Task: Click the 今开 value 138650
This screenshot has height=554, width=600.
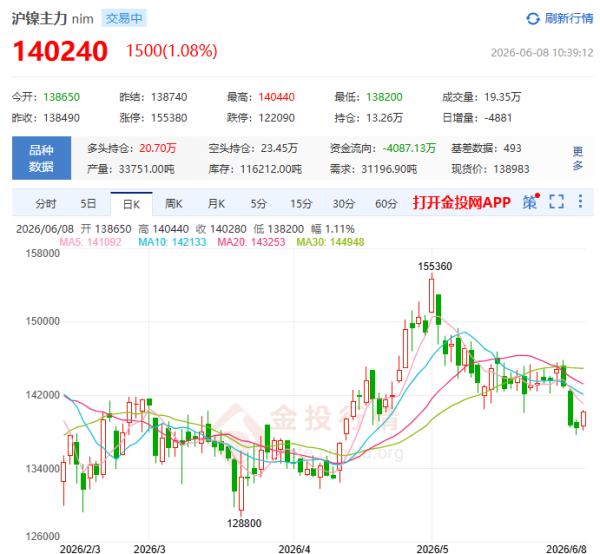Action: click(x=62, y=97)
